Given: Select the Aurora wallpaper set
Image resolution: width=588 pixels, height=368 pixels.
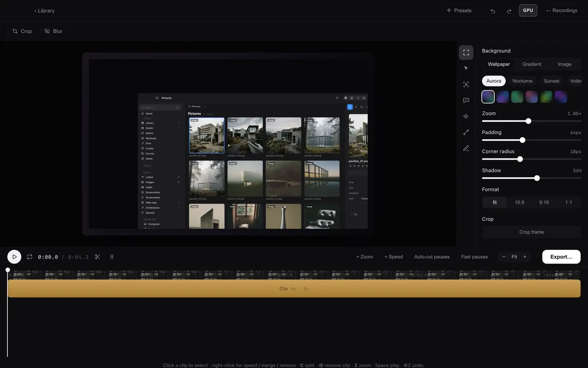Looking at the screenshot, I should (494, 81).
